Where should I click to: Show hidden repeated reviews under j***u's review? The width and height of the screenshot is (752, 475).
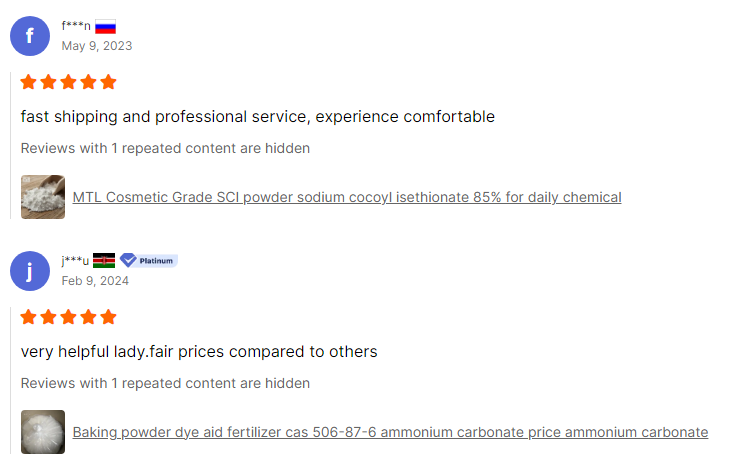point(165,383)
